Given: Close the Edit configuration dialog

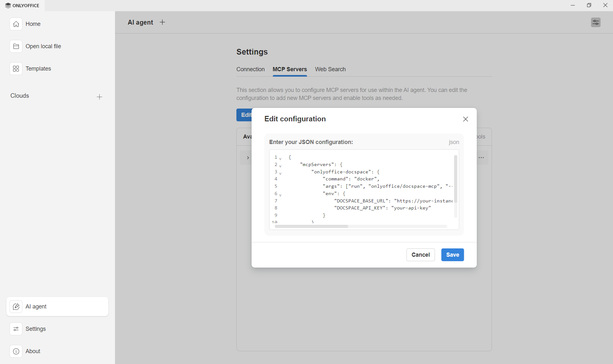Looking at the screenshot, I should click(465, 119).
